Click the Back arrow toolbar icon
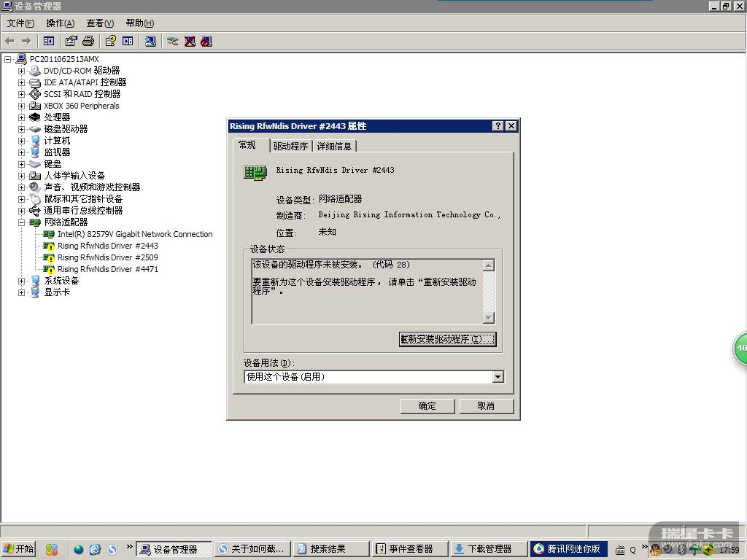The height and width of the screenshot is (560, 747). [x=9, y=42]
